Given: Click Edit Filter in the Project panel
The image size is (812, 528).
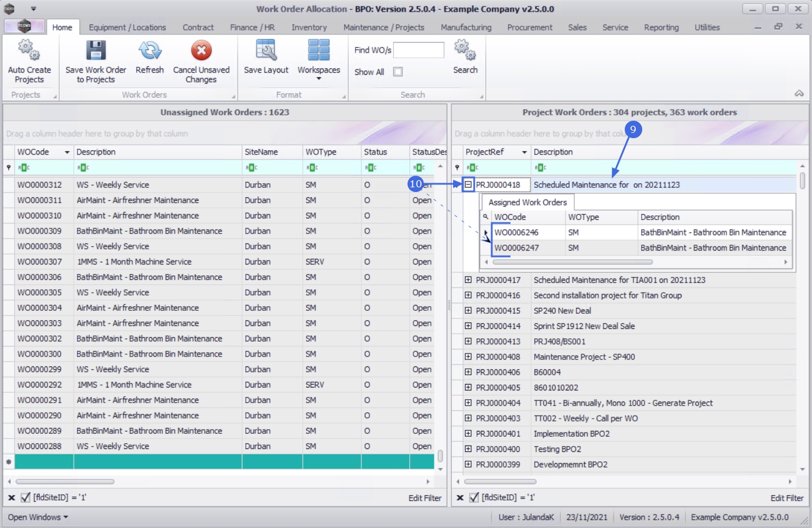Looking at the screenshot, I should pos(786,498).
